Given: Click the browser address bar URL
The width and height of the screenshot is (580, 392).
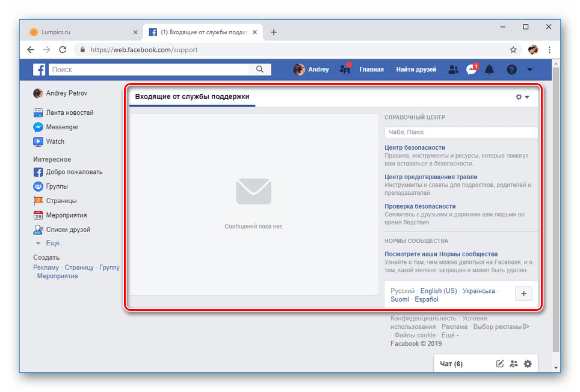Looking at the screenshot, I should click(x=144, y=49).
